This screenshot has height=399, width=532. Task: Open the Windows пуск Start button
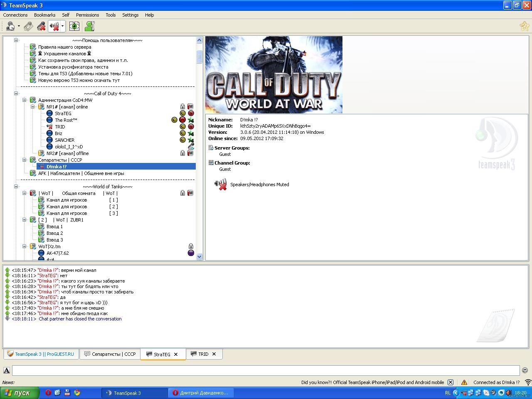[x=20, y=393]
